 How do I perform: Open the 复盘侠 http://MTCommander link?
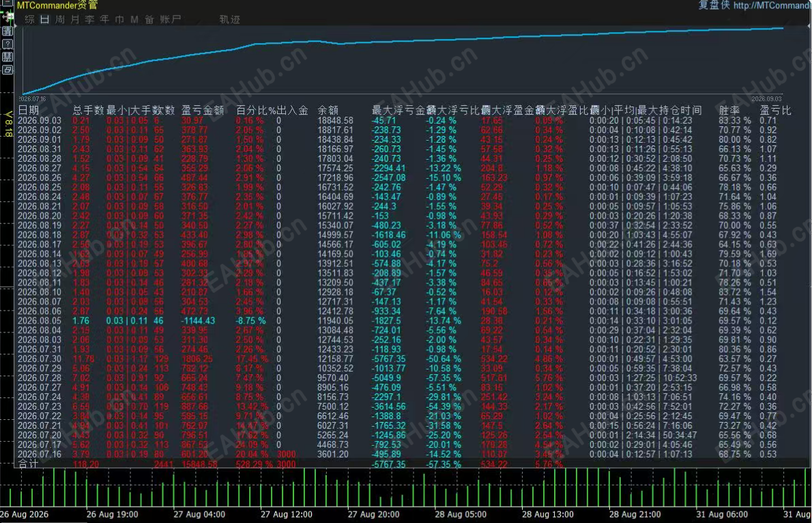point(755,5)
